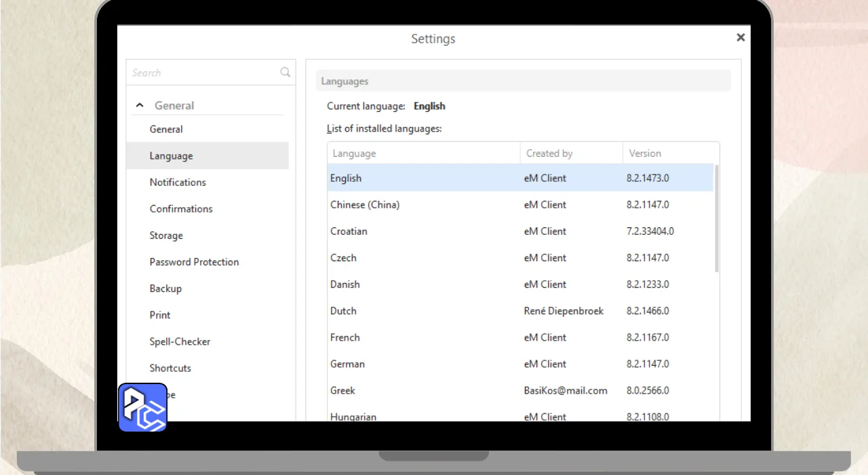Click the language list vertical scrollbar

(717, 217)
